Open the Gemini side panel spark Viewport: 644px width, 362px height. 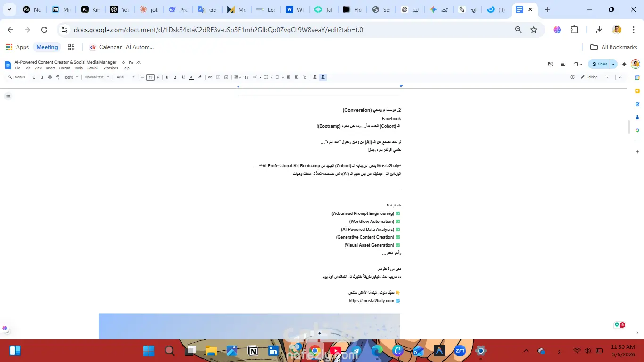624,64
